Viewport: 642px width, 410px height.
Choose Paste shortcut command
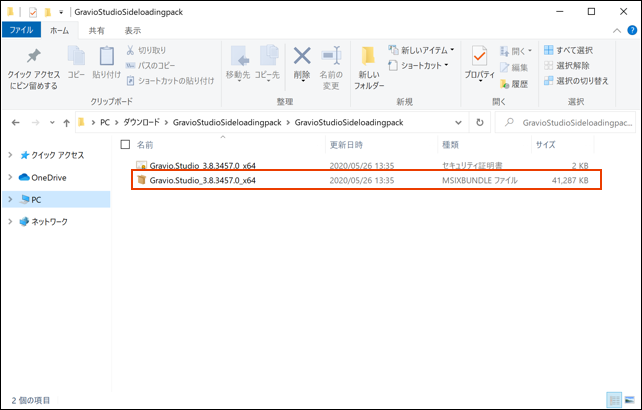(170, 81)
